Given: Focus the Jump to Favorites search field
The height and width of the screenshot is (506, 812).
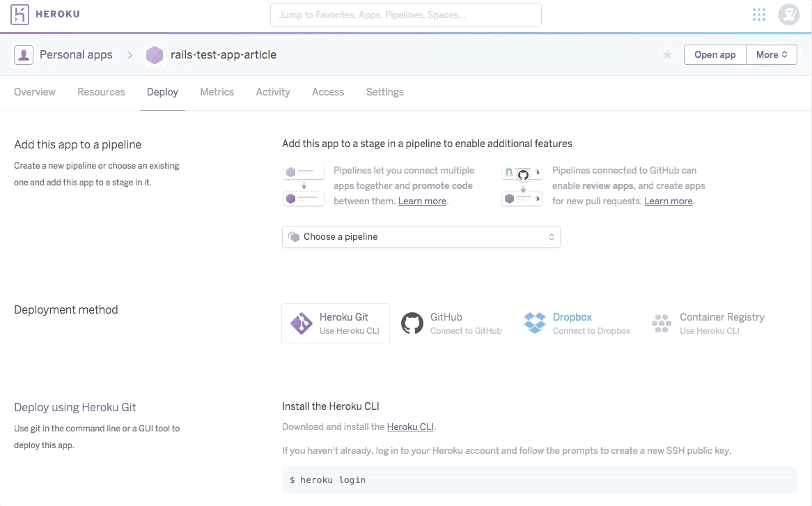Looking at the screenshot, I should pos(406,15).
